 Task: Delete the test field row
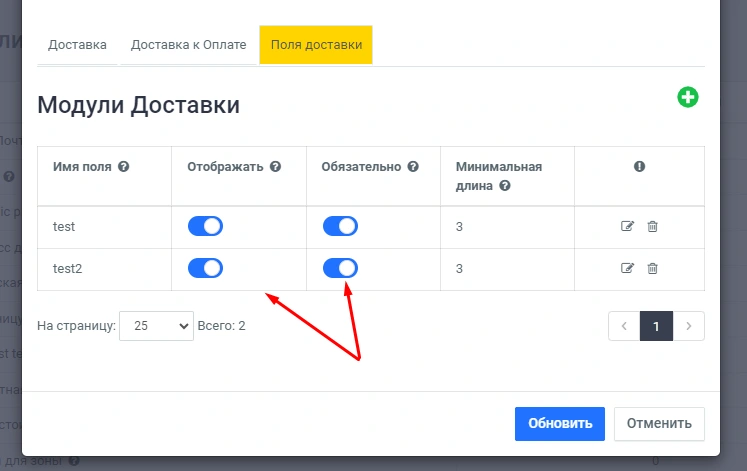(652, 227)
